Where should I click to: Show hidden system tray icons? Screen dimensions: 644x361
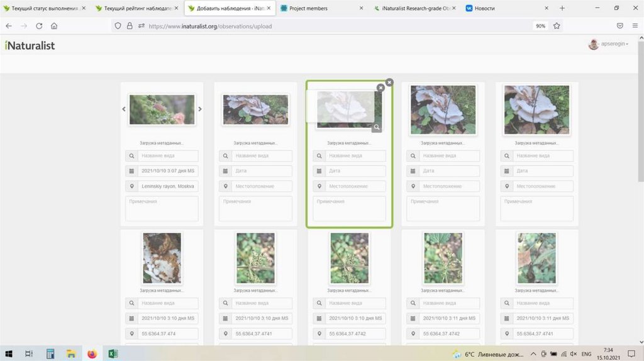(x=533, y=354)
